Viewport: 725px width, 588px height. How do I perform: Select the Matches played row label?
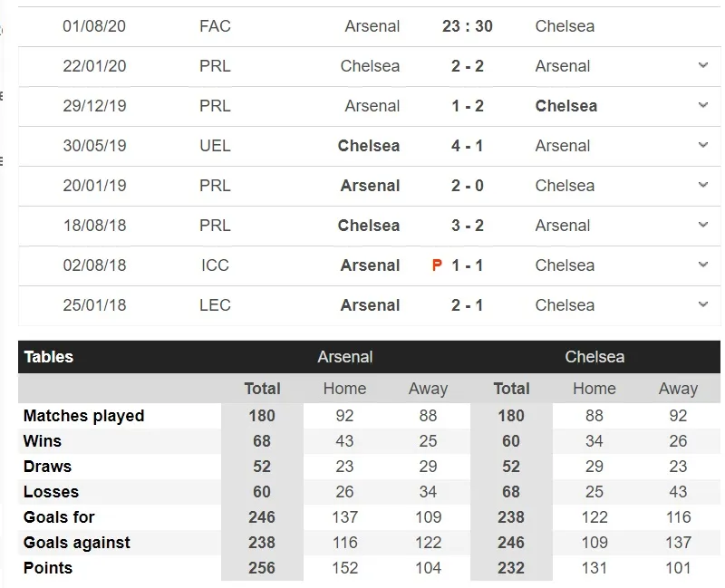83,416
